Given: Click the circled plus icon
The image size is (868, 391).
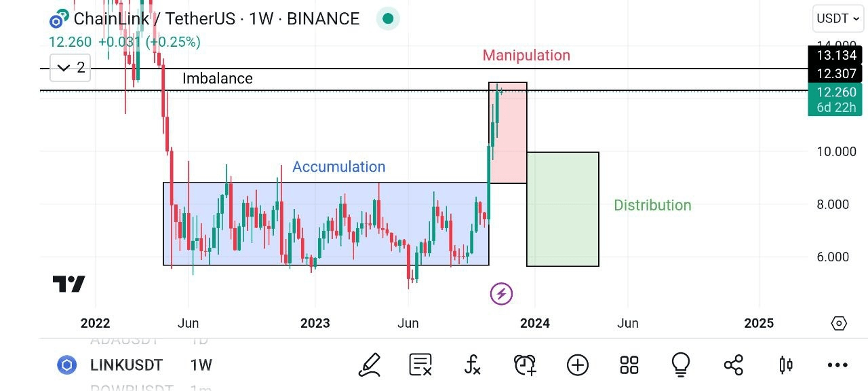Looking at the screenshot, I should [x=578, y=365].
